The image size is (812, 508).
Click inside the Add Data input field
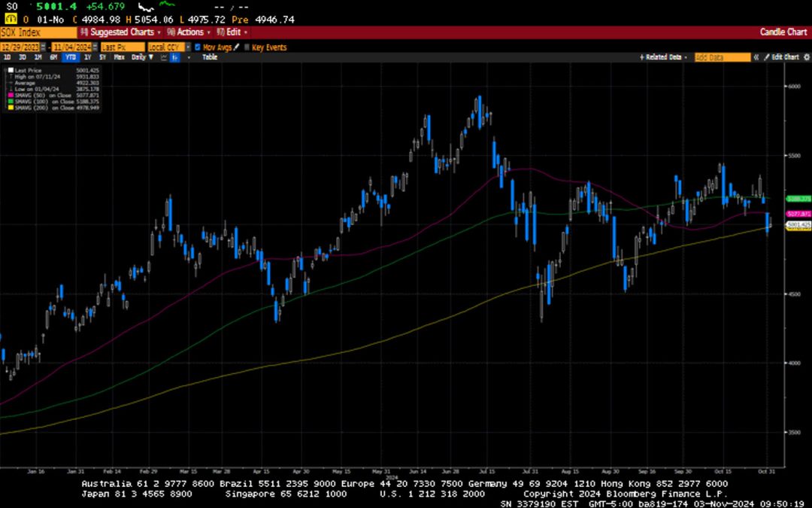click(722, 56)
